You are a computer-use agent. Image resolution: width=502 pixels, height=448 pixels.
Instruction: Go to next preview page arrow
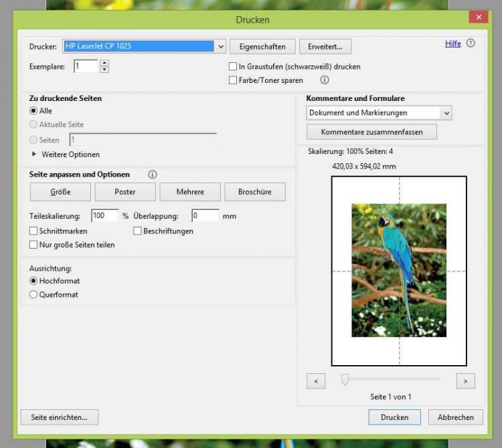(465, 381)
